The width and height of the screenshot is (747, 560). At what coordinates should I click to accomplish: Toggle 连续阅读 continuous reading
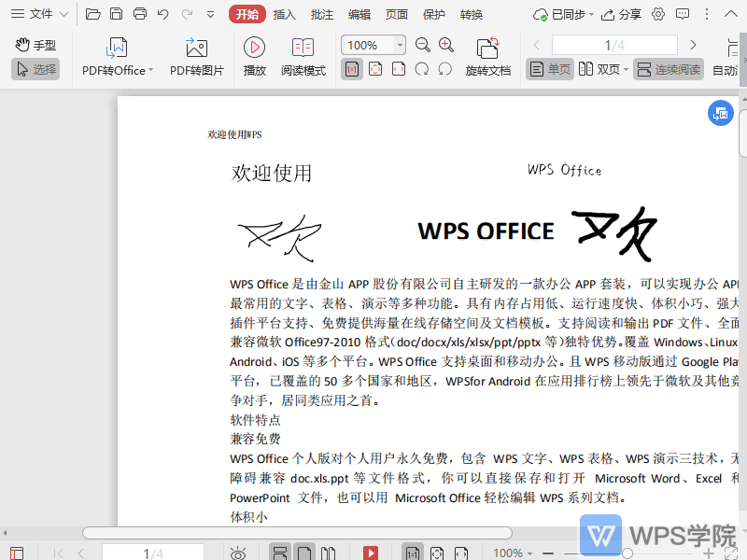669,69
